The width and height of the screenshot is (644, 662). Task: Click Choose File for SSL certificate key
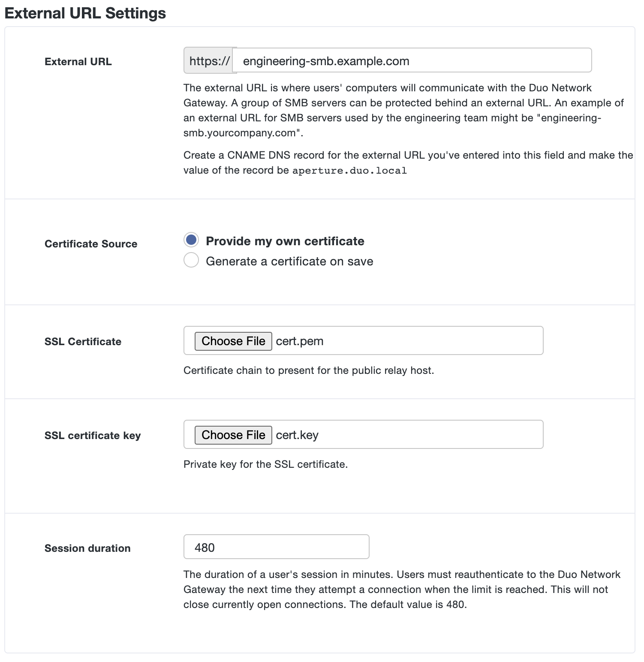click(x=233, y=435)
